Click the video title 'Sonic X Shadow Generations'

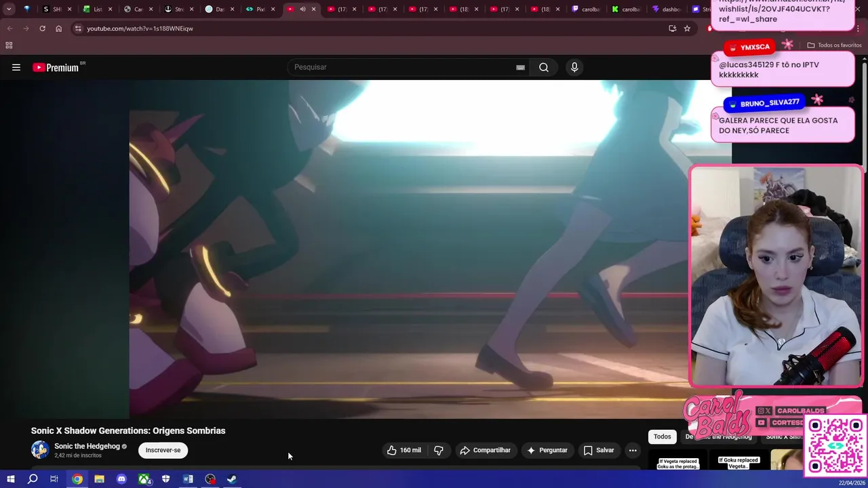pos(128,430)
